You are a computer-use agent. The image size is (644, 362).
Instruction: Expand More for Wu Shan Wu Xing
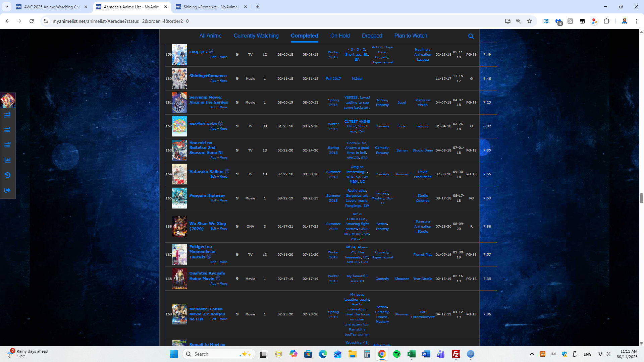(223, 229)
